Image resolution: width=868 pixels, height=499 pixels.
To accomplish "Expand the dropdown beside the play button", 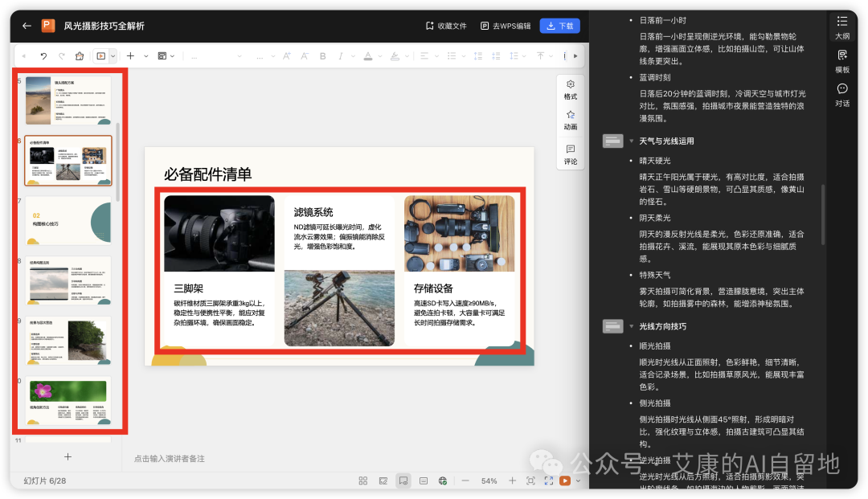I will tap(578, 481).
